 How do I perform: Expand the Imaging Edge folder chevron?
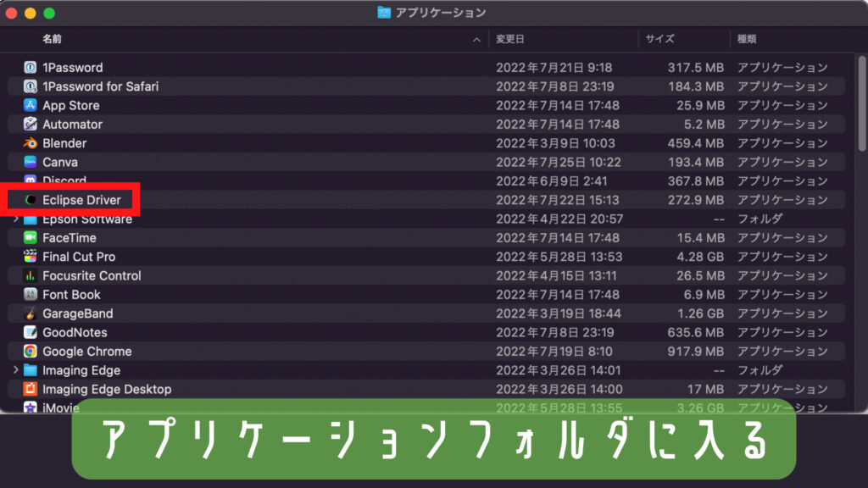[15, 370]
